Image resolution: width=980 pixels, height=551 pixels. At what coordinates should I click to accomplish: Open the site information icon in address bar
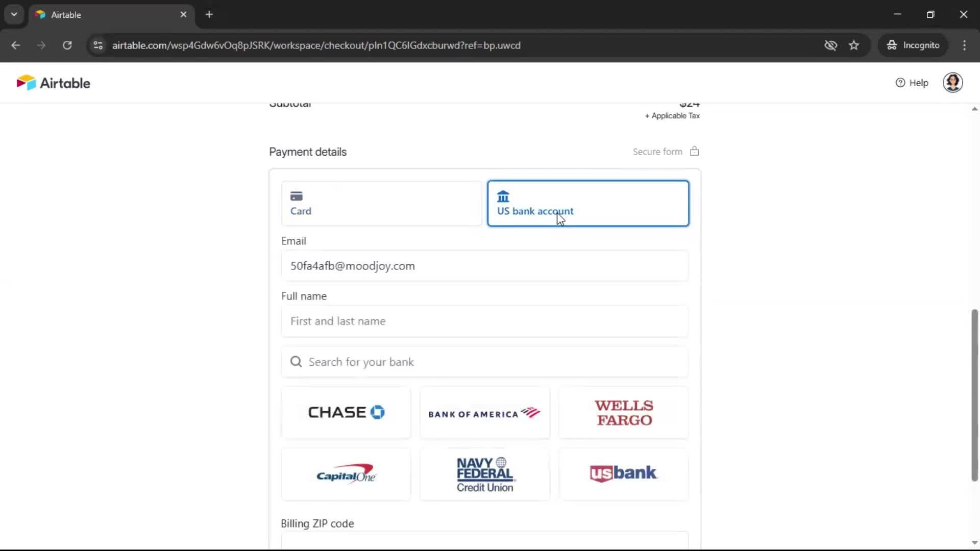(x=98, y=45)
